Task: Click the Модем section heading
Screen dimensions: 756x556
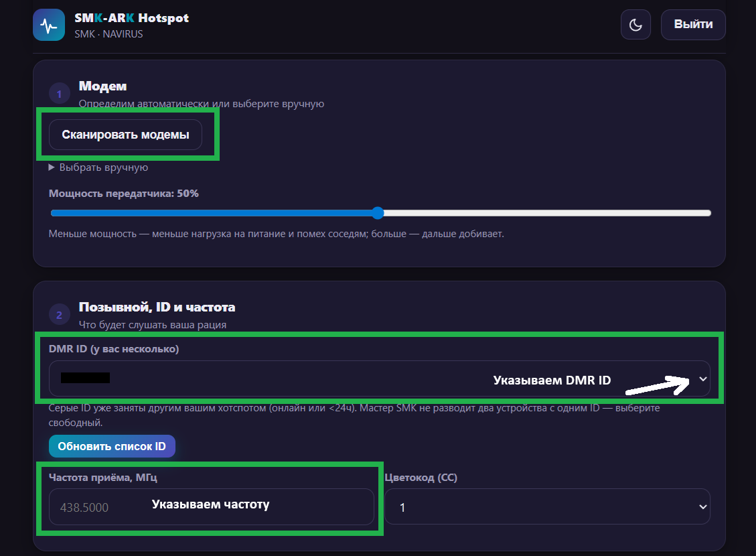Action: click(x=102, y=86)
